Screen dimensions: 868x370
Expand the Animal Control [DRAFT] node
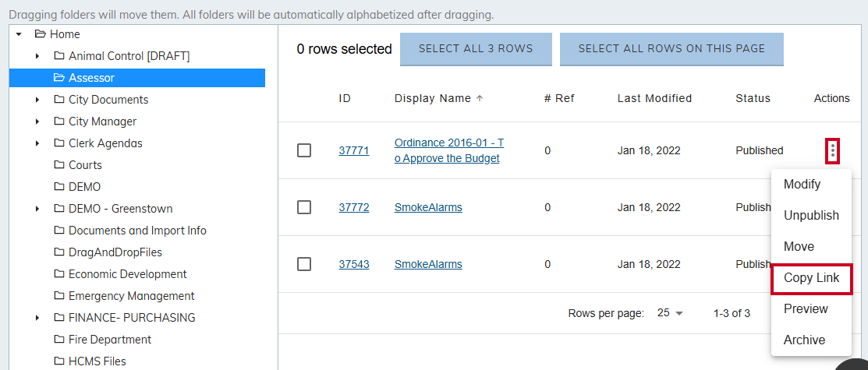tap(37, 56)
